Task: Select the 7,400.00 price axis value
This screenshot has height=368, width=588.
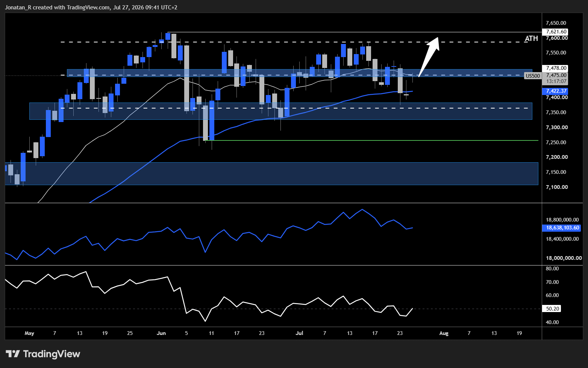Action: coord(557,97)
